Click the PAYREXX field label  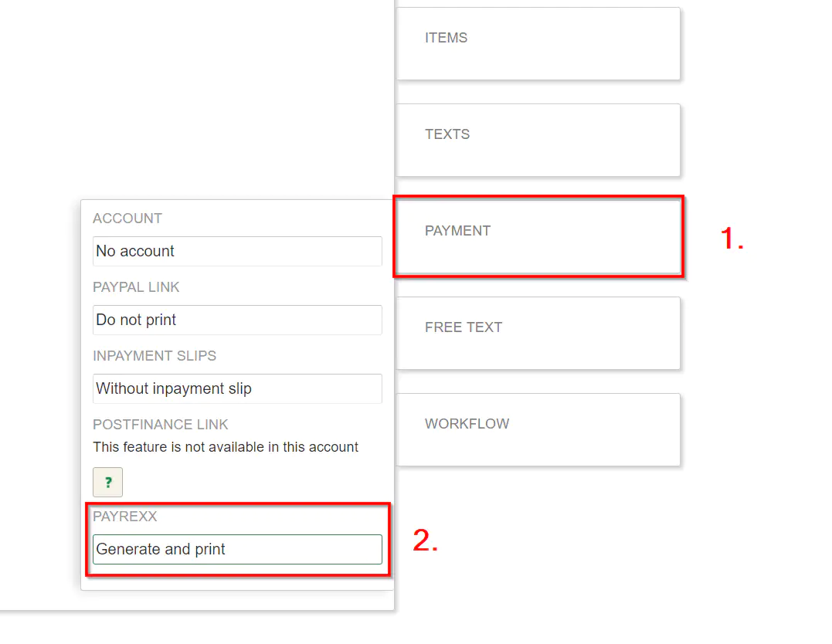125,517
